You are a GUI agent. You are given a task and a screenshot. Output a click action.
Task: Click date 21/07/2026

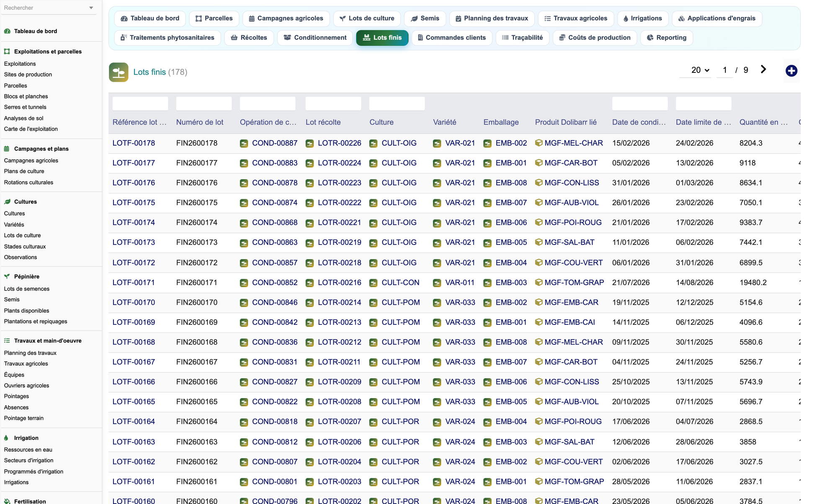pos(631,283)
